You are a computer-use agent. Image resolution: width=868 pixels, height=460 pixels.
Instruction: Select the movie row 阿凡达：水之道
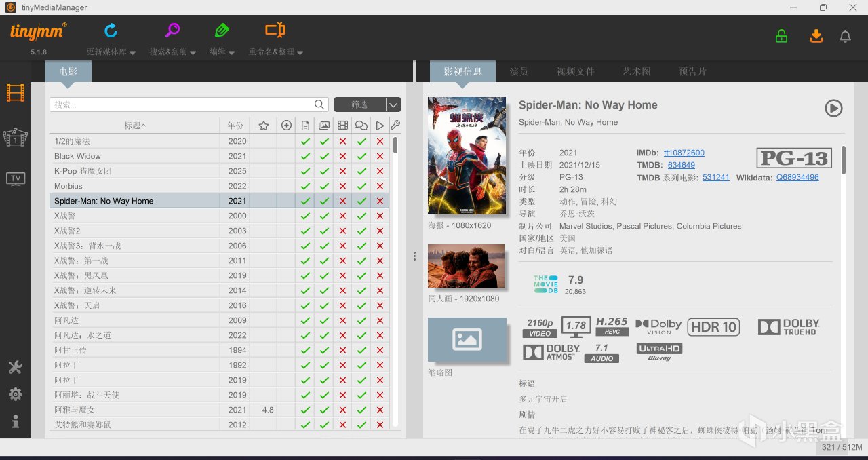(220, 335)
